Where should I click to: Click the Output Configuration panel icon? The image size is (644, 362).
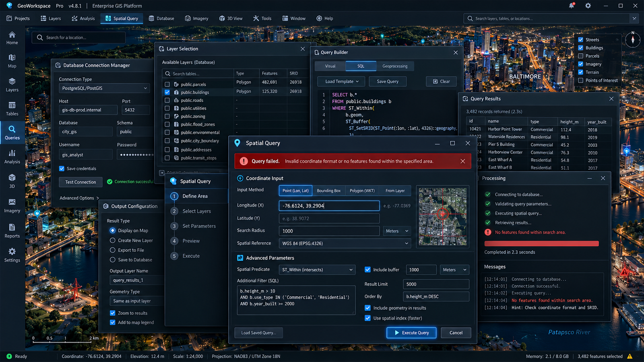[x=106, y=206]
